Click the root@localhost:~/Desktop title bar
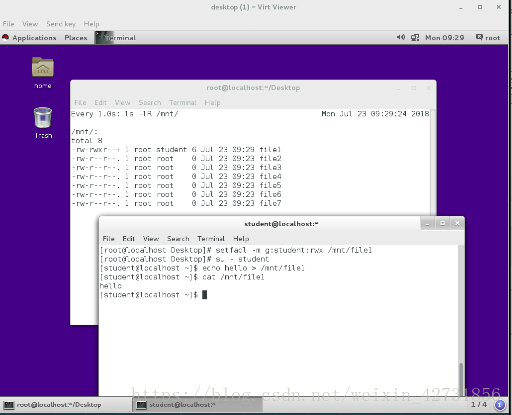The width and height of the screenshot is (512, 415). [x=253, y=88]
